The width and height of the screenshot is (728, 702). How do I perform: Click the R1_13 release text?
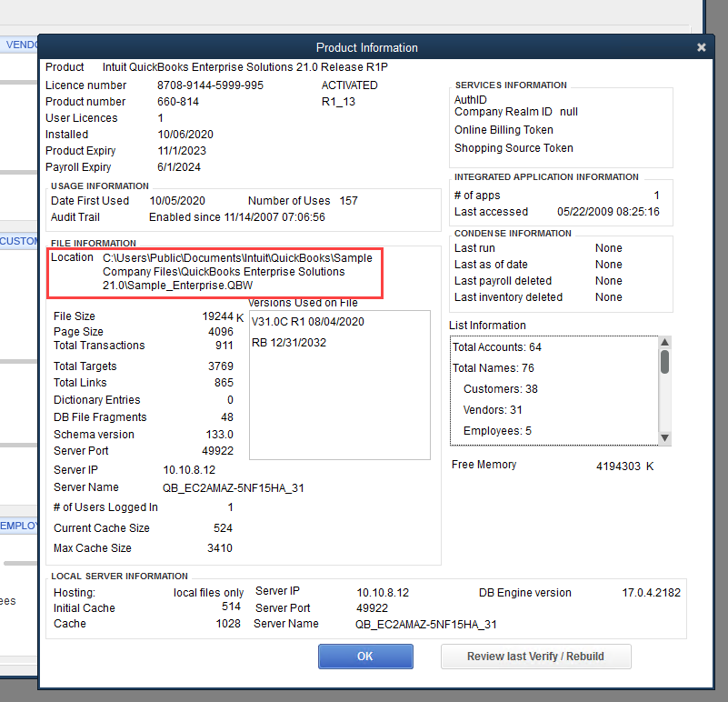pyautogui.click(x=338, y=102)
